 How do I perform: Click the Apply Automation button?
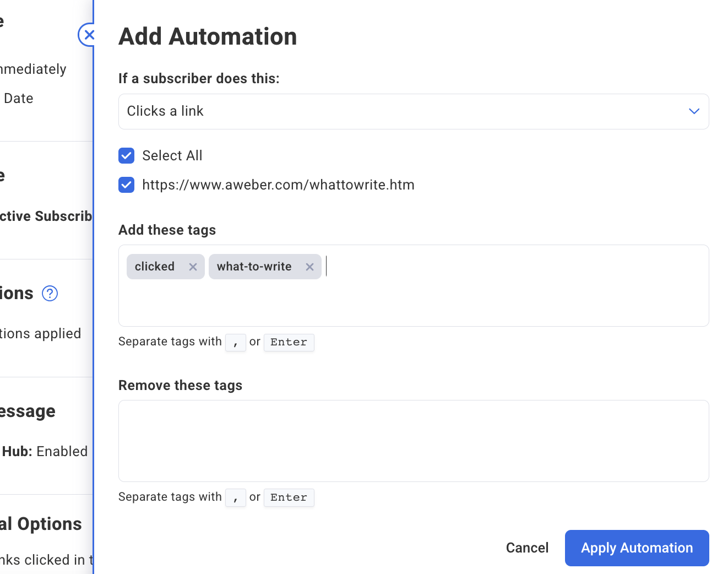pos(637,548)
